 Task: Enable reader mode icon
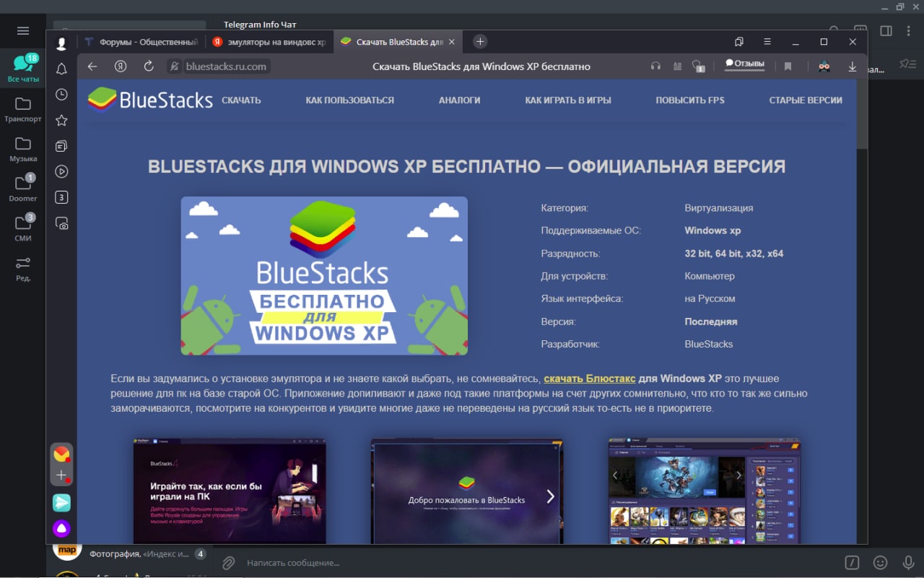click(677, 66)
